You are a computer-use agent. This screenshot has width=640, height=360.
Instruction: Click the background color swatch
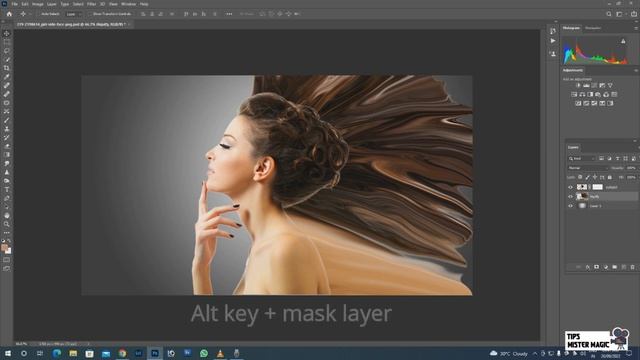(9, 251)
